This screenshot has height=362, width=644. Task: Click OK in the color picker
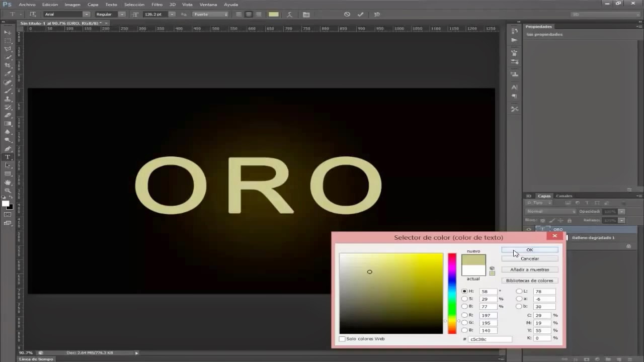pyautogui.click(x=530, y=250)
